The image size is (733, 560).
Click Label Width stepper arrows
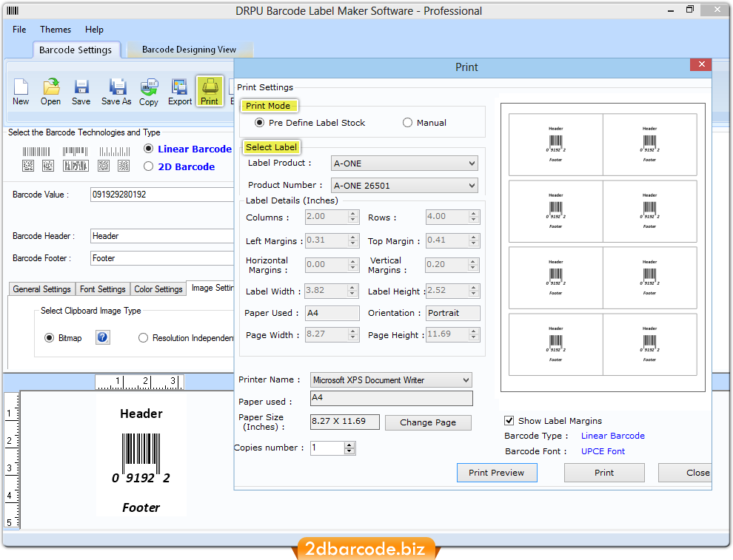(x=353, y=291)
